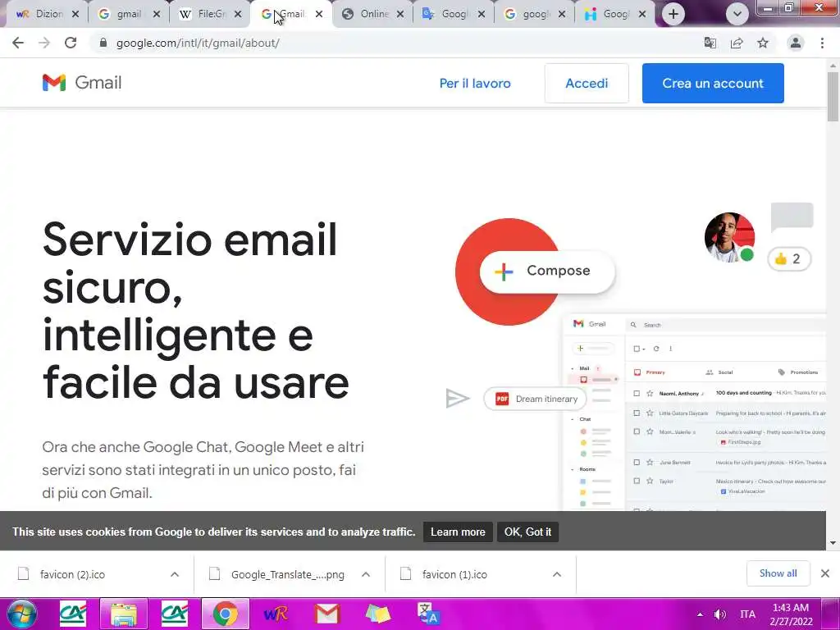Click the taskbar clock and date
Viewport: 840px width, 630px height.
[x=791, y=614]
